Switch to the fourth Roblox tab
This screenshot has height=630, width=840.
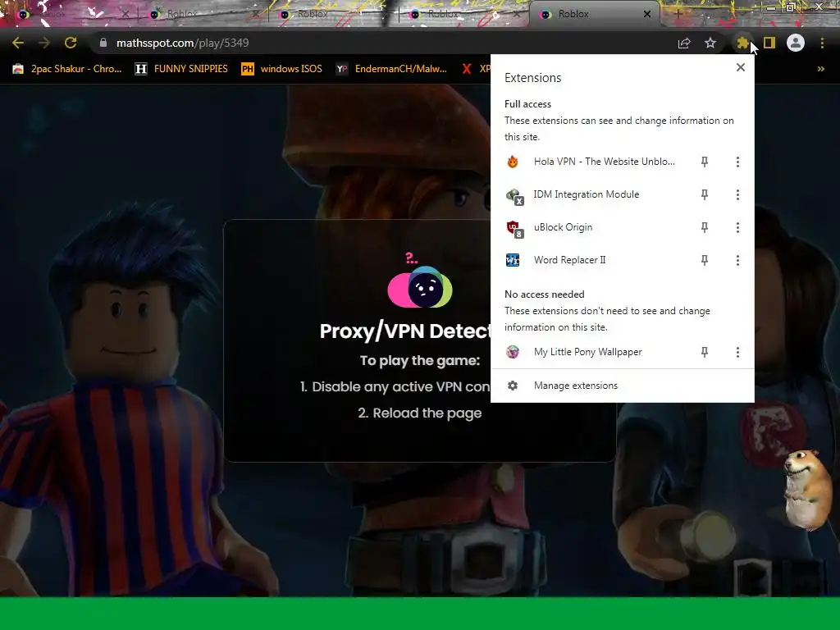point(464,14)
